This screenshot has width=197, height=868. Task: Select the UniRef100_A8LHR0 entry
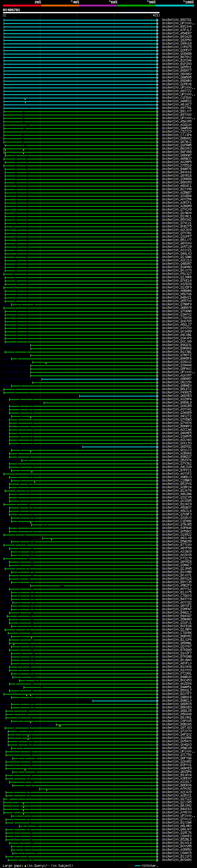pyautogui.click(x=177, y=826)
